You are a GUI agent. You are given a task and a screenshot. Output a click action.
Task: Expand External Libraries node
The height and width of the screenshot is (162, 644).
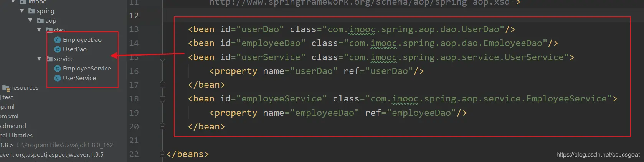pyautogui.click(x=16, y=135)
